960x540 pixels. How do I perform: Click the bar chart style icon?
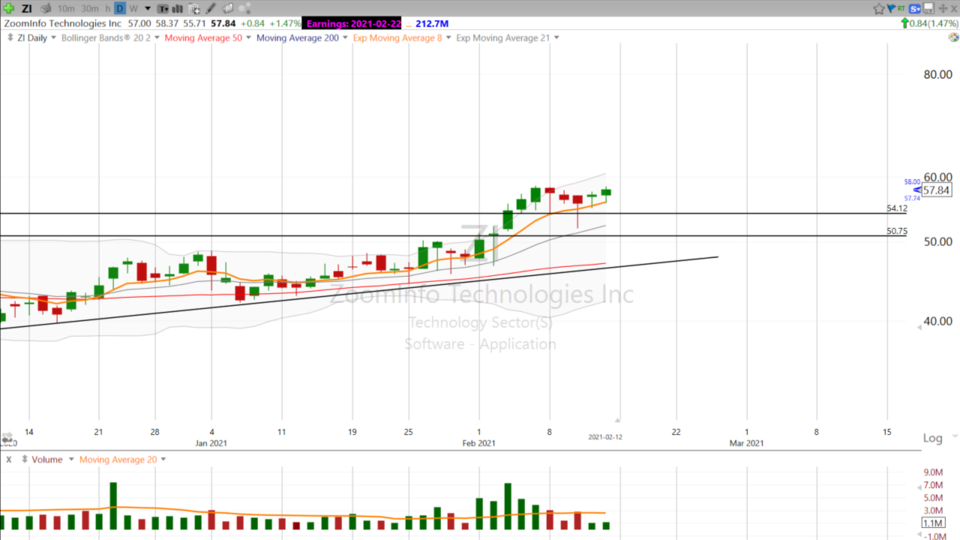[x=178, y=9]
